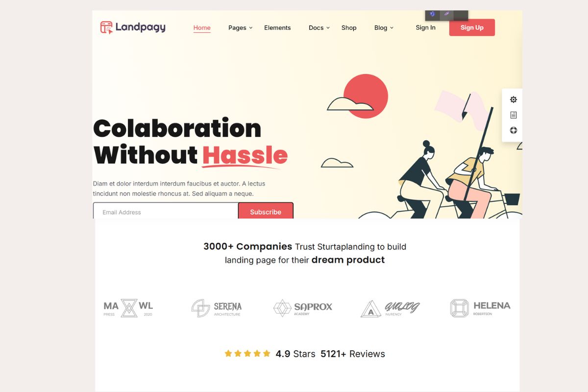
Task: Open the Shop menu item
Action: tap(349, 28)
